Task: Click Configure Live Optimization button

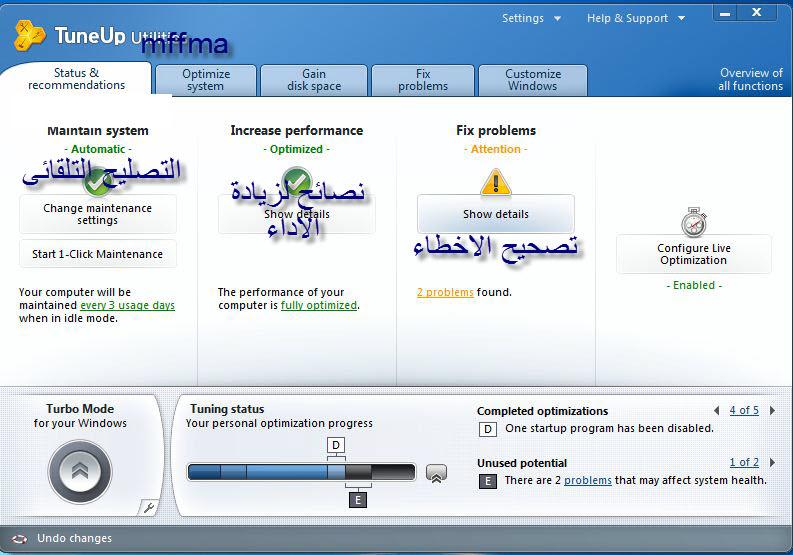Action: click(x=694, y=254)
